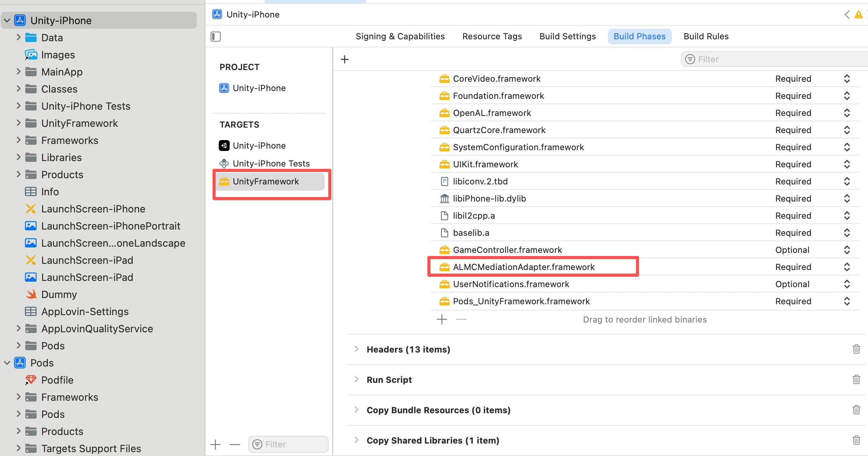Viewport: 868px width, 456px height.
Task: Select the libiconv.2.tbd row
Action: tap(645, 181)
